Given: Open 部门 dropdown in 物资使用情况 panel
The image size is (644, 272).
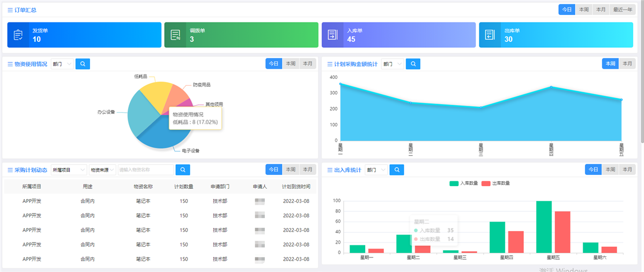Looking at the screenshot, I should 62,64.
